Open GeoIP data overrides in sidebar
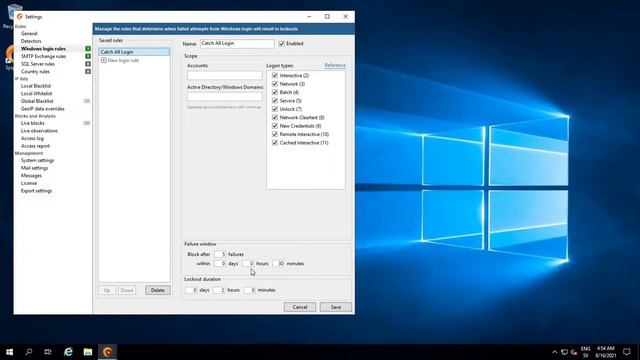 (x=42, y=109)
